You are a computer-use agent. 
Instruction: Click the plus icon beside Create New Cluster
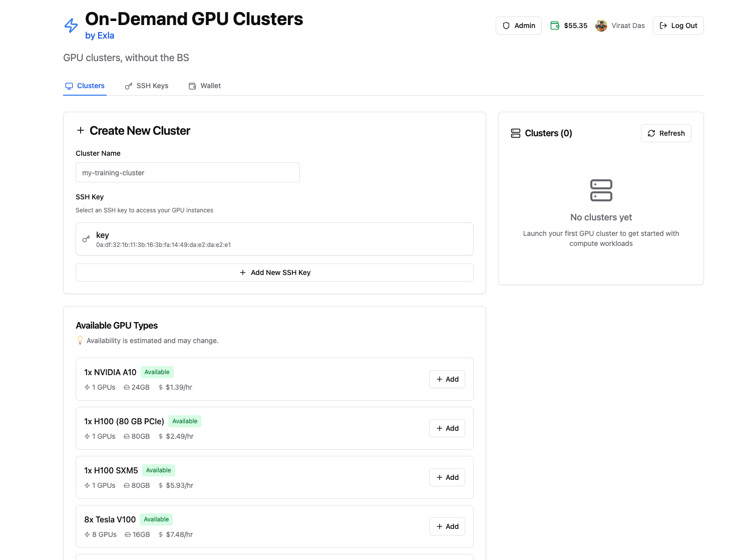[x=81, y=131]
